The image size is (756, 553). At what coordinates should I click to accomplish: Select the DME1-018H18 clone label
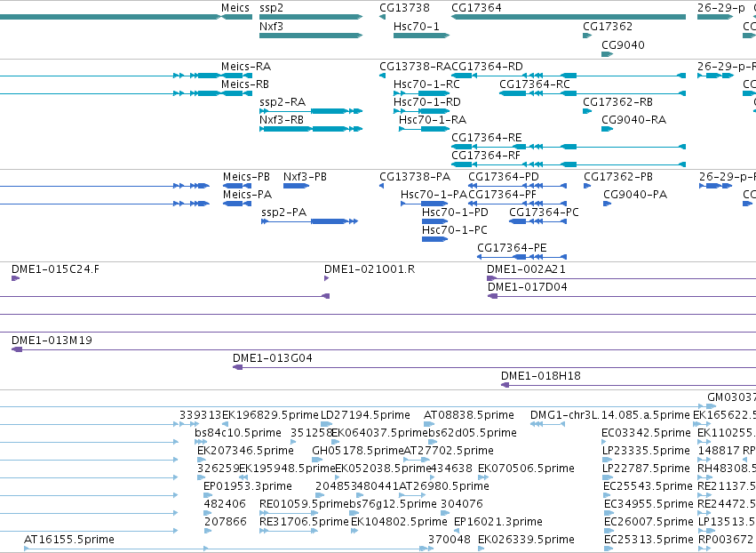(x=541, y=376)
